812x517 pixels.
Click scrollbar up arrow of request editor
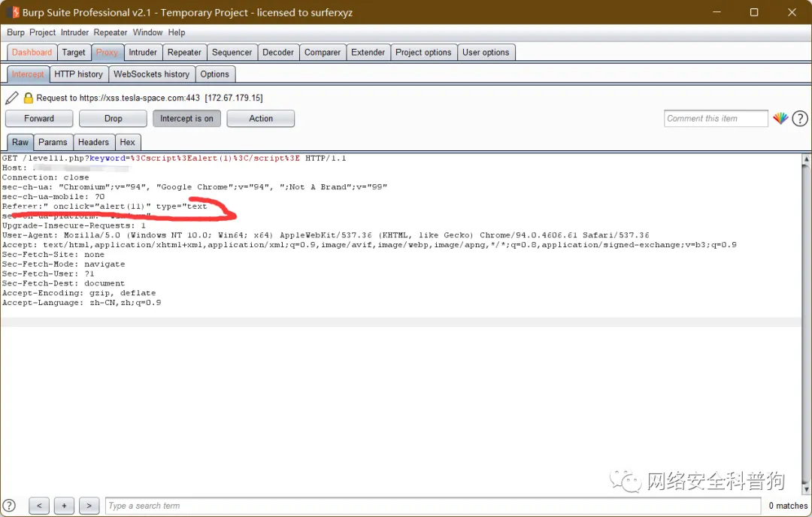pyautogui.click(x=806, y=159)
